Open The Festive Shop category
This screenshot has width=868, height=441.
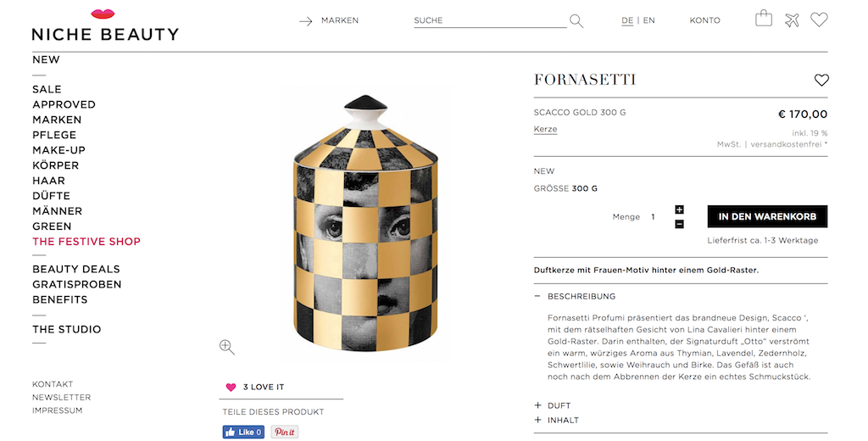[x=86, y=242]
